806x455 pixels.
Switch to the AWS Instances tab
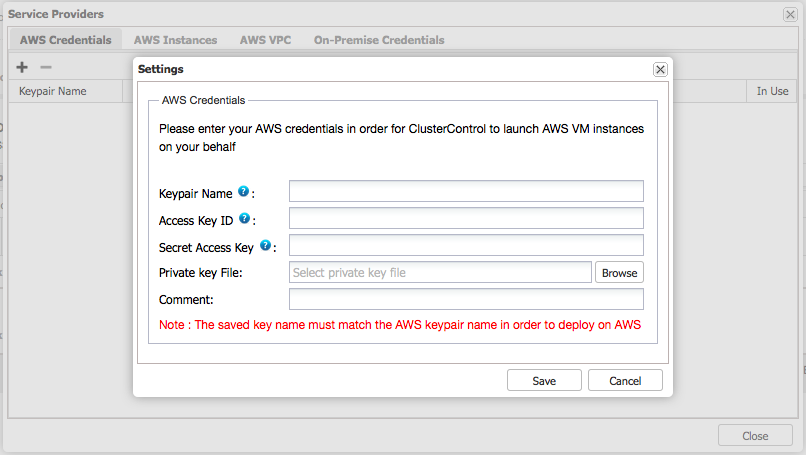pos(175,40)
